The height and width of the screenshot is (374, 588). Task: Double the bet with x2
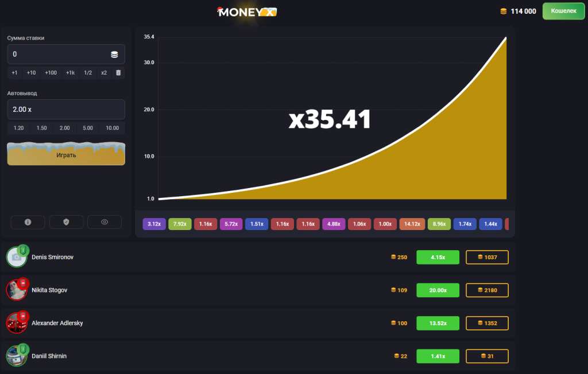point(104,73)
